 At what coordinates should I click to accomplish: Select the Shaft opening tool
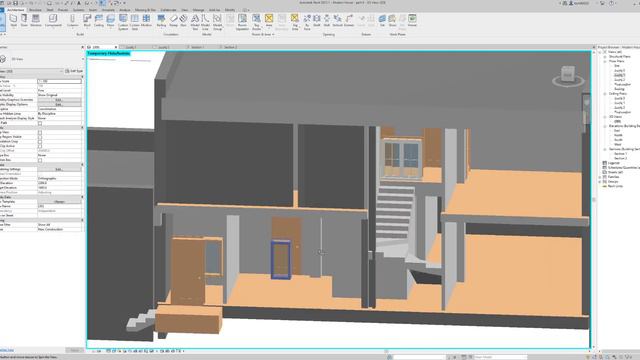[317, 20]
